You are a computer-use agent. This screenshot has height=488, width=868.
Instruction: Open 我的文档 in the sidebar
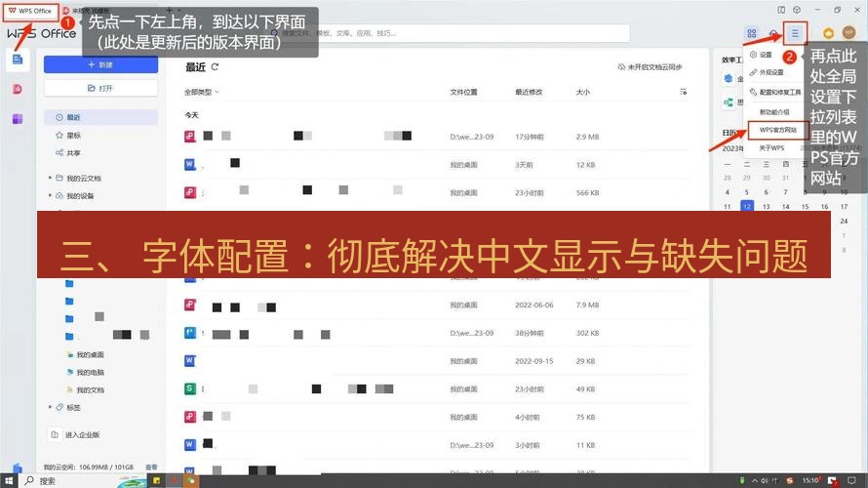point(86,390)
